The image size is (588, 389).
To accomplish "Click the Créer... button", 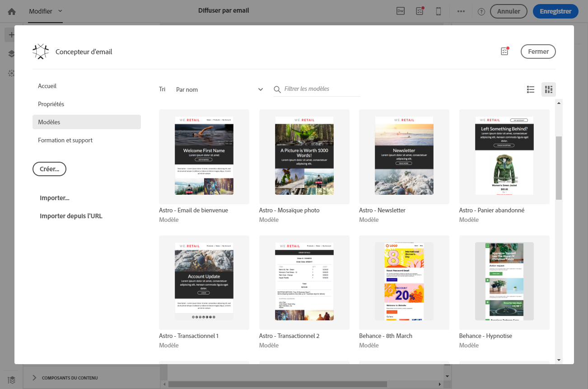I will click(x=49, y=169).
